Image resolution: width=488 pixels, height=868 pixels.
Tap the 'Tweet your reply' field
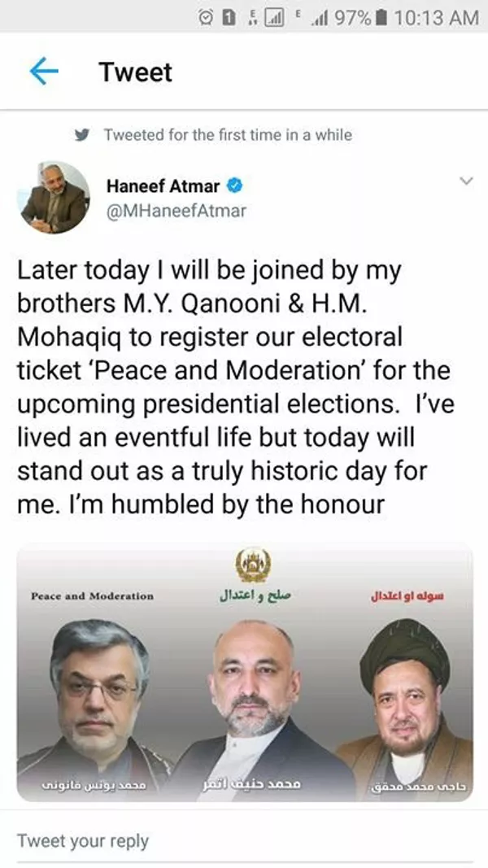click(x=244, y=840)
